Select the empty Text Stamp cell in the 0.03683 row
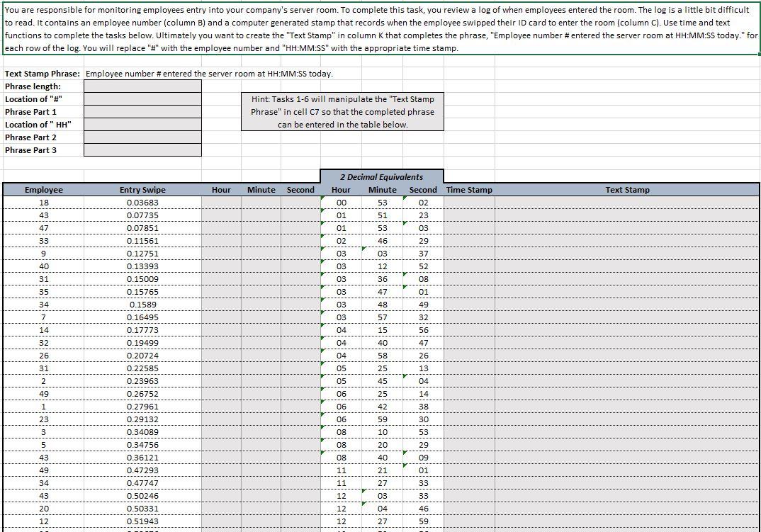761x532 pixels. [x=627, y=203]
